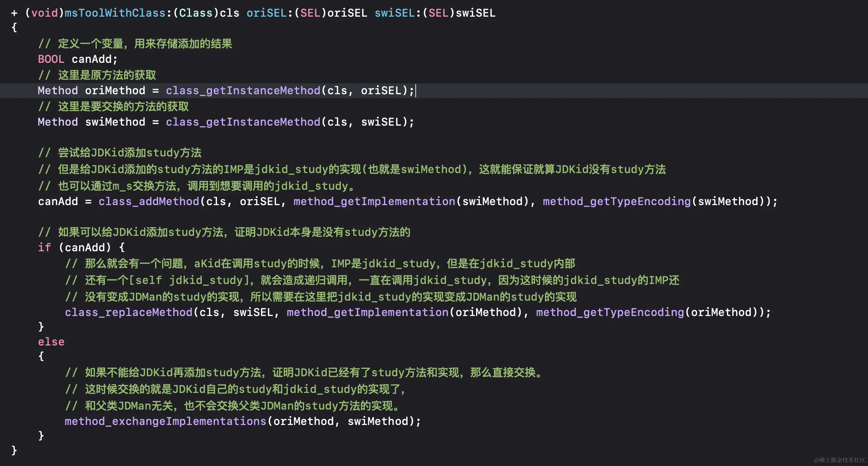The height and width of the screenshot is (466, 868).
Task: Click the else keyword
Action: [x=51, y=341]
